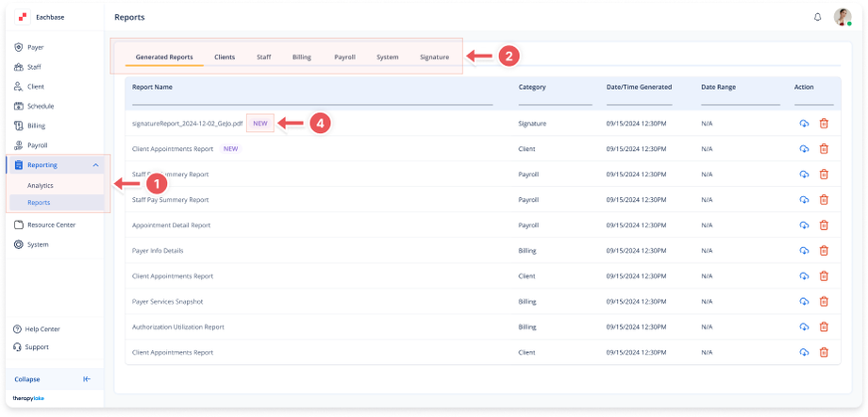Download signatureReport_2024-12-02_GeJo.pdf using its cloud icon
This screenshot has height=417, width=868.
804,124
